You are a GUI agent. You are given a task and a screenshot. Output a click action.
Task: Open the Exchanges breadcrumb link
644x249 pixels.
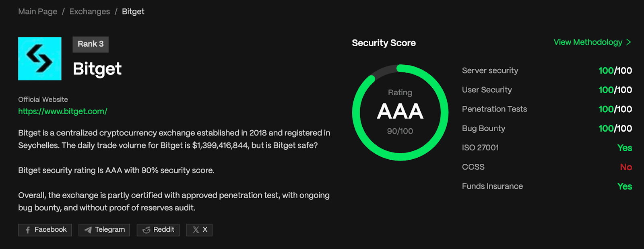pyautogui.click(x=89, y=12)
